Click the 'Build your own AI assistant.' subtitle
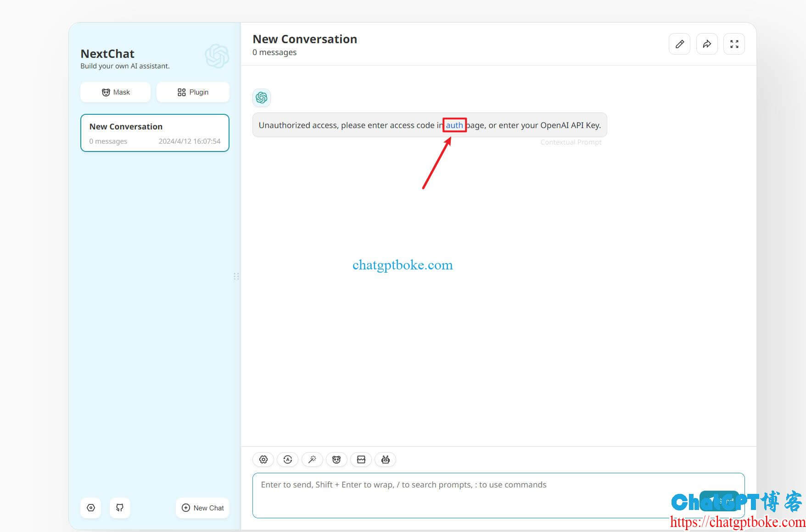 pyautogui.click(x=125, y=66)
